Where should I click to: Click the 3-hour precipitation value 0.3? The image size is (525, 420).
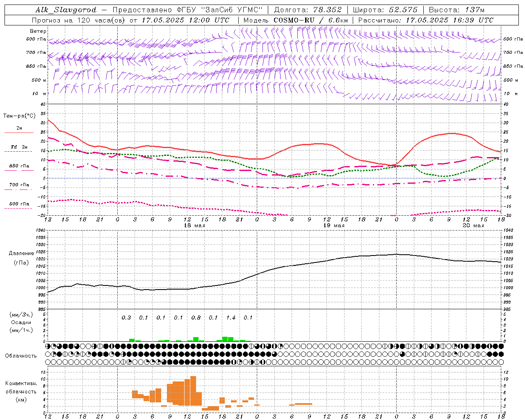click(126, 317)
